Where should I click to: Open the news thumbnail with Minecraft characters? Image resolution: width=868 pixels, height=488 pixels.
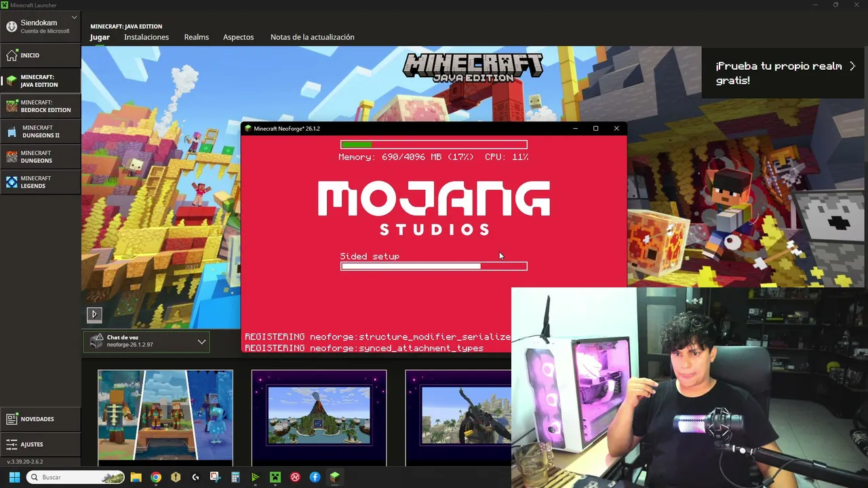click(x=165, y=418)
